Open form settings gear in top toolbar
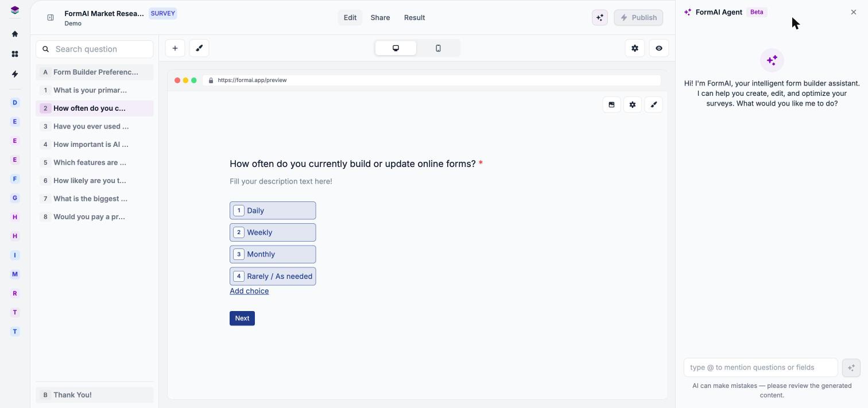Viewport: 868px width, 408px height. [635, 48]
